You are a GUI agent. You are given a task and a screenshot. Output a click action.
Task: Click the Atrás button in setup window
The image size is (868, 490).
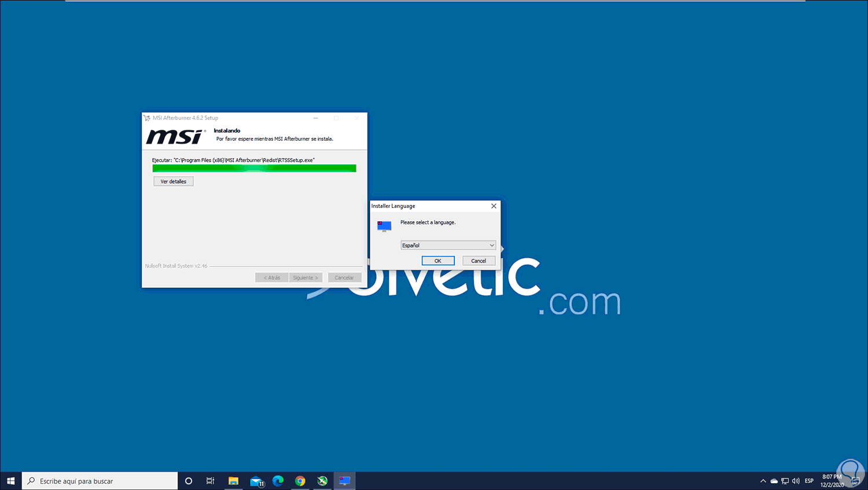point(272,277)
